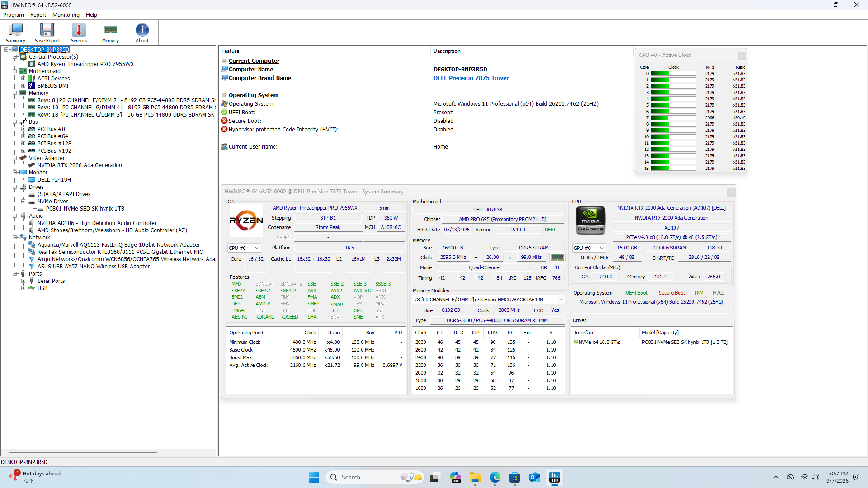The image size is (868, 488).
Task: Click the memory module chip icon
Action: 557,258
